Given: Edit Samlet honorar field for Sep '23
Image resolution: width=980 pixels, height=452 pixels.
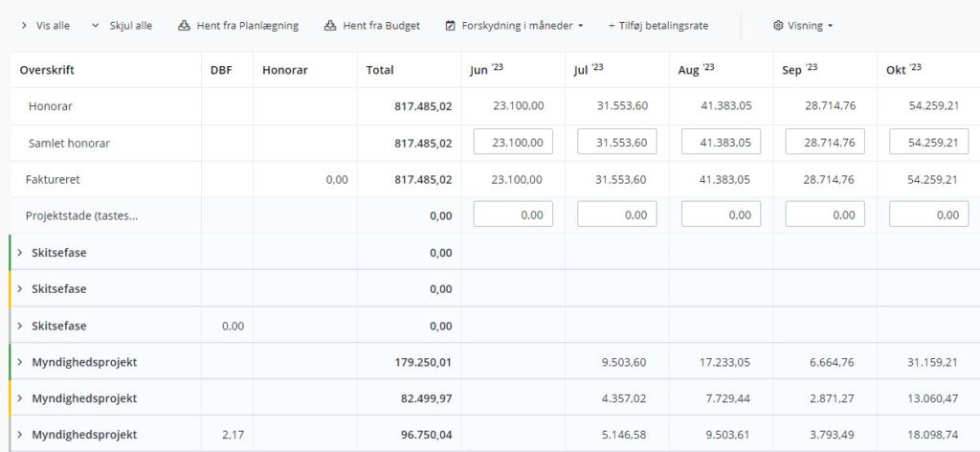Looking at the screenshot, I should click(825, 142).
